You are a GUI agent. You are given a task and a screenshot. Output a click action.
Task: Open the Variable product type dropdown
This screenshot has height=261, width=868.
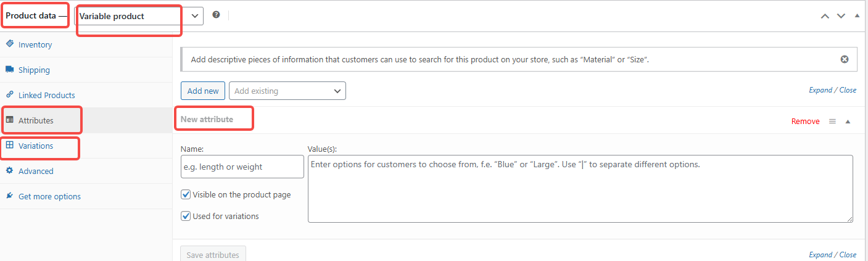click(139, 16)
